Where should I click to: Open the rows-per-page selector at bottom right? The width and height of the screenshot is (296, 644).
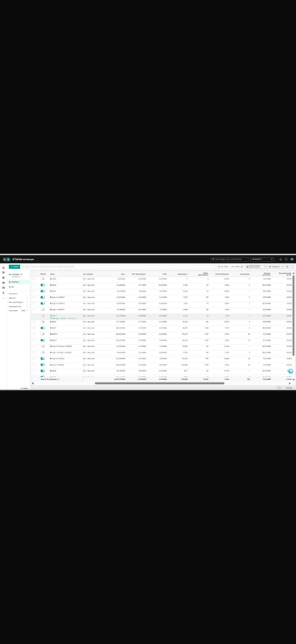pyautogui.click(x=289, y=388)
